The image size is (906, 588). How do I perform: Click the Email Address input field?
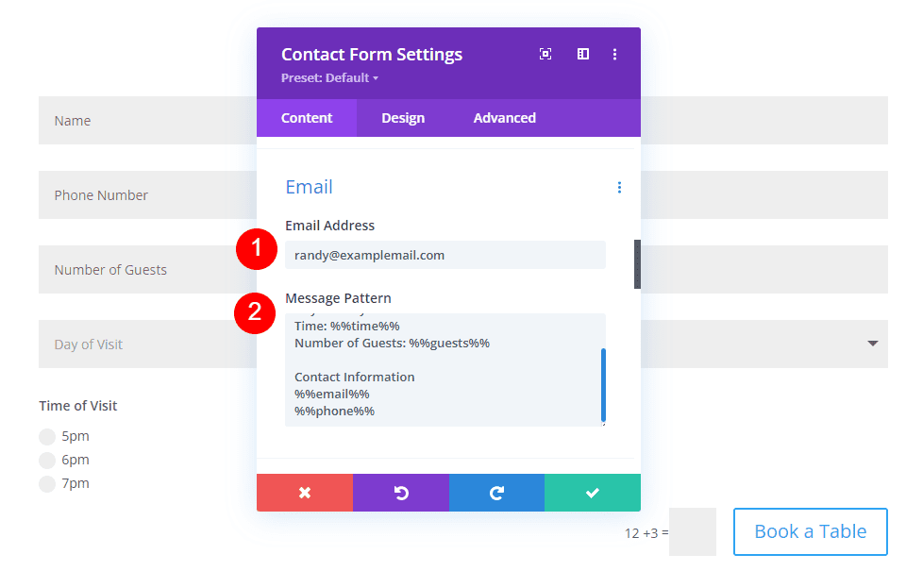pyautogui.click(x=445, y=255)
